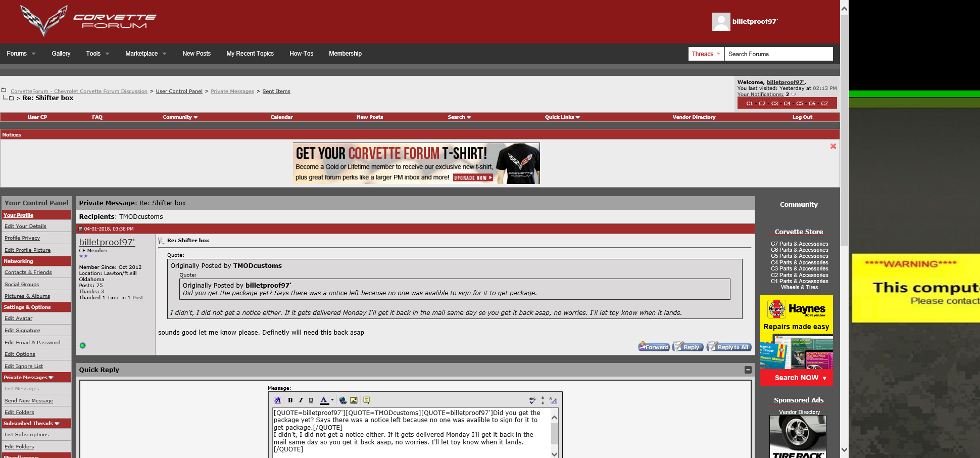Switch editor mode with the A/A icon
Image resolution: width=980 pixels, height=458 pixels.
tap(553, 400)
